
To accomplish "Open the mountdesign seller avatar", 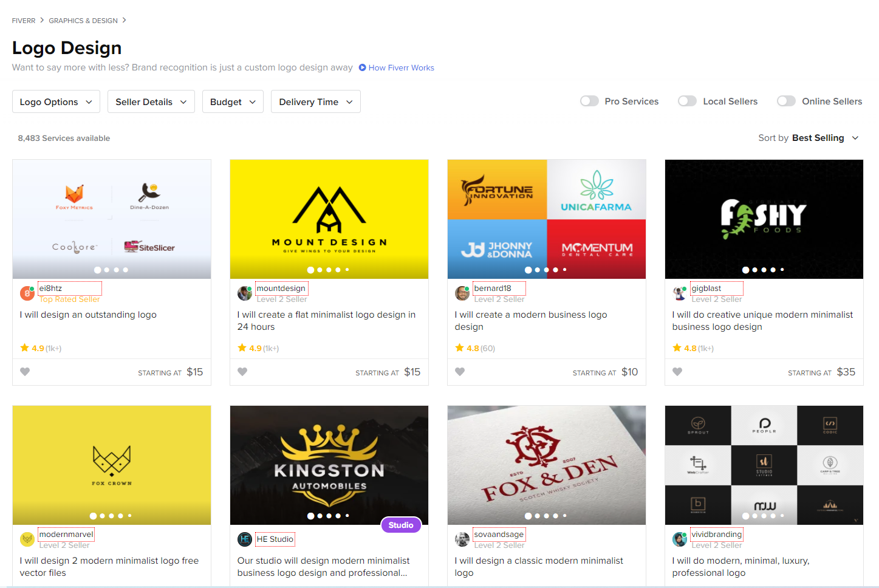I will 245,293.
